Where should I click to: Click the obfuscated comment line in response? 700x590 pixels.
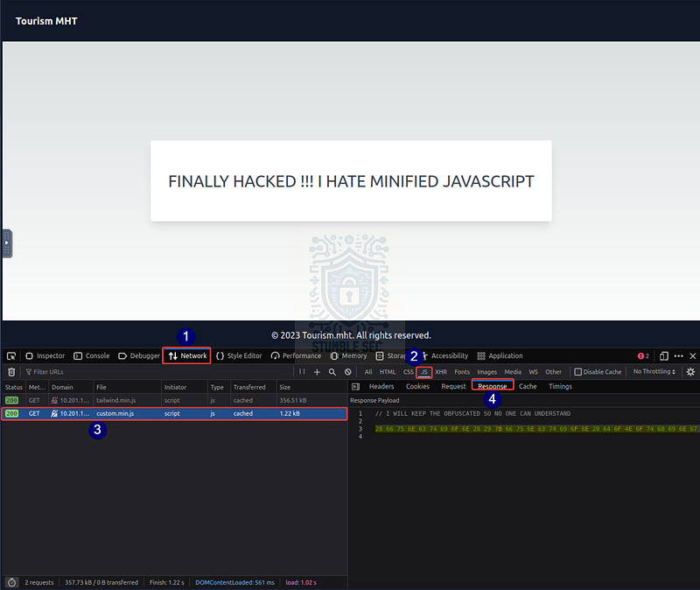point(472,413)
